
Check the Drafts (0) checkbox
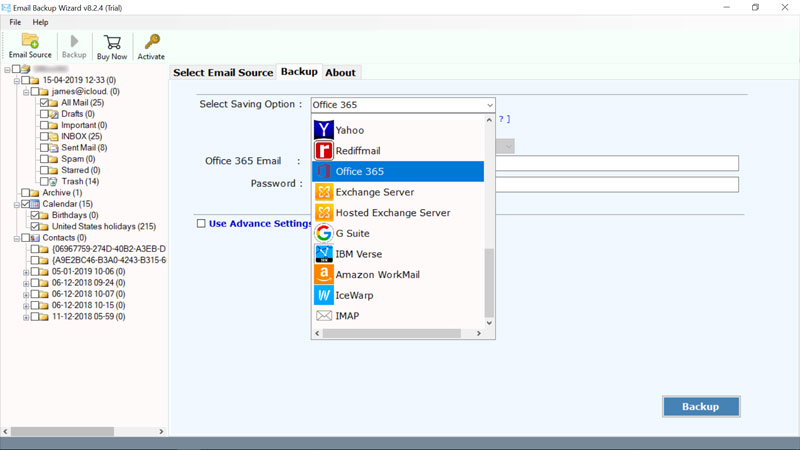pos(44,114)
